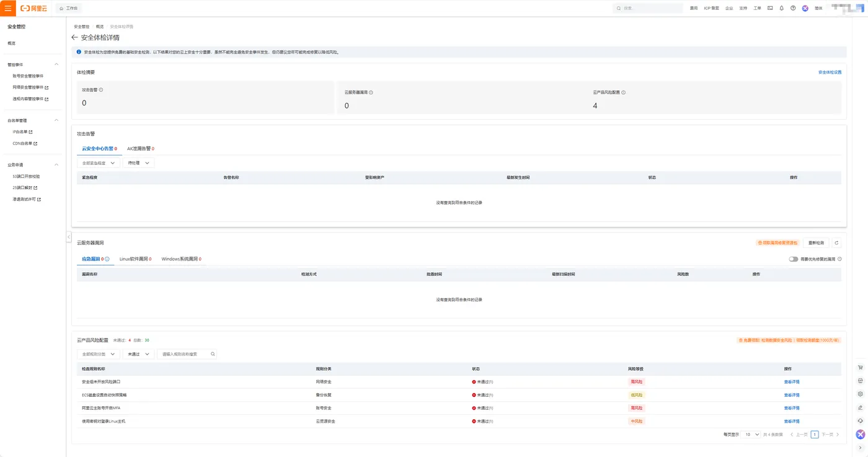Go to the next page 下一页
Screen dimensions: 868x457
point(830,435)
